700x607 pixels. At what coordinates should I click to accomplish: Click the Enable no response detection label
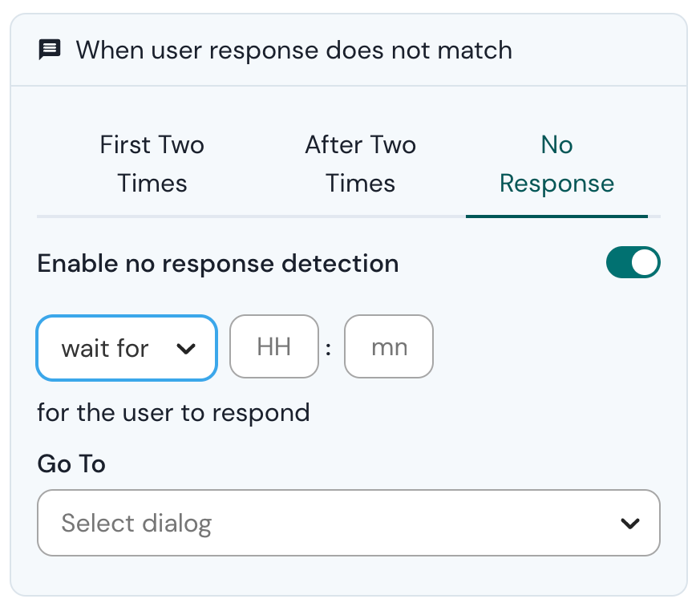218,263
